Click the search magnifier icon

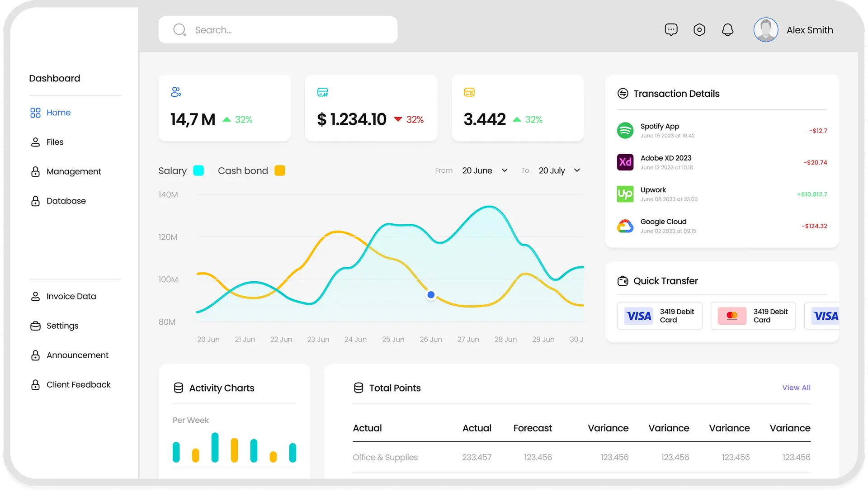[179, 30]
